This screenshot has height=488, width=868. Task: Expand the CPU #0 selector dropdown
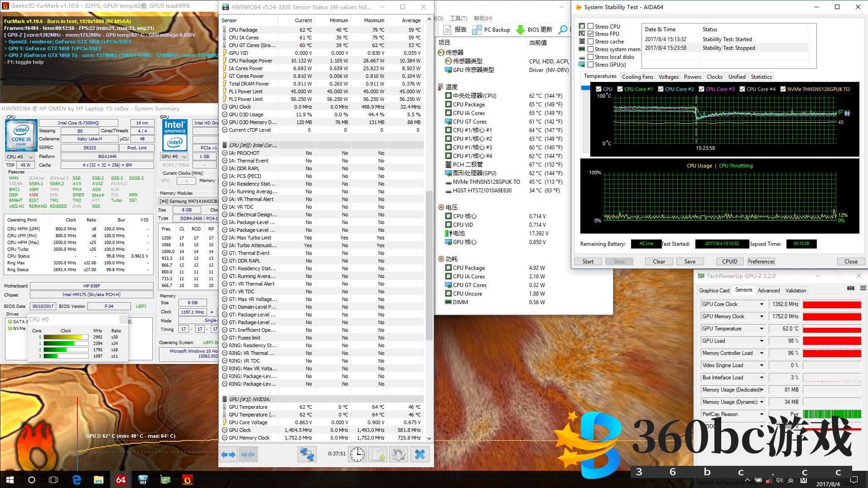point(31,157)
